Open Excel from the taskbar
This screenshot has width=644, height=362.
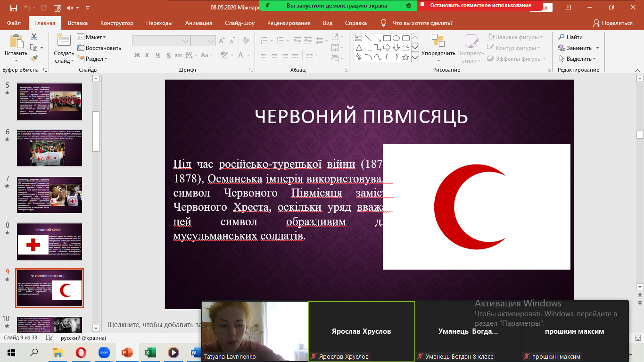pos(150,352)
